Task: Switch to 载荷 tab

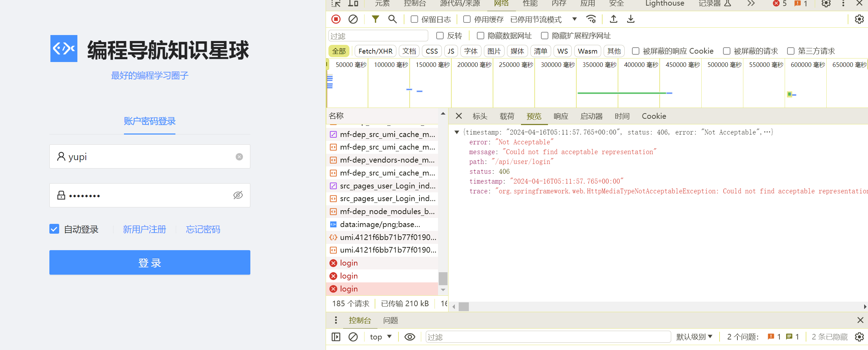Action: pyautogui.click(x=507, y=116)
